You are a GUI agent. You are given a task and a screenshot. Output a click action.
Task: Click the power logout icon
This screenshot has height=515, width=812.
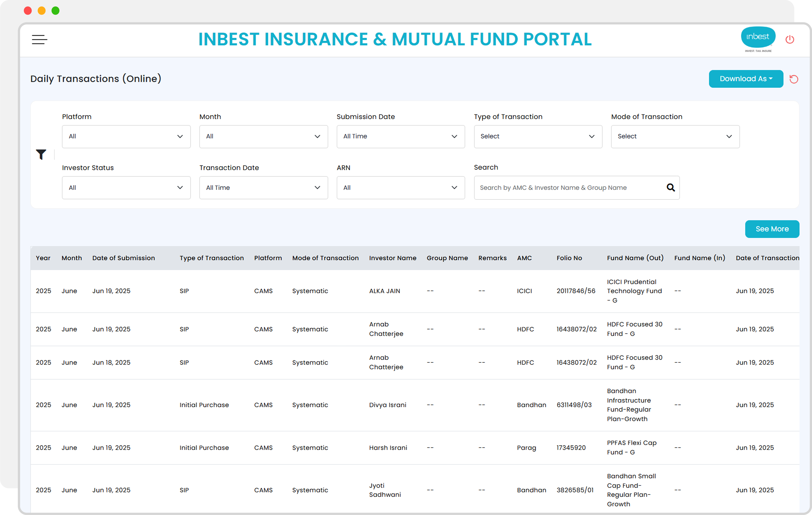coord(790,39)
